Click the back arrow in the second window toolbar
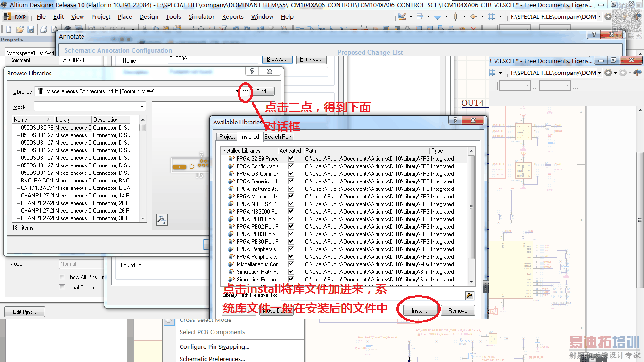The image size is (644, 362). tap(608, 73)
